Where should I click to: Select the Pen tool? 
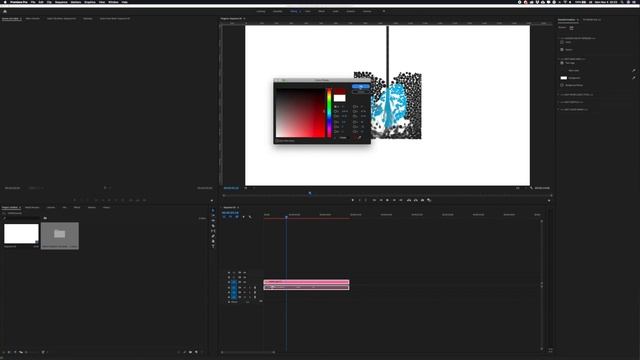(x=213, y=236)
